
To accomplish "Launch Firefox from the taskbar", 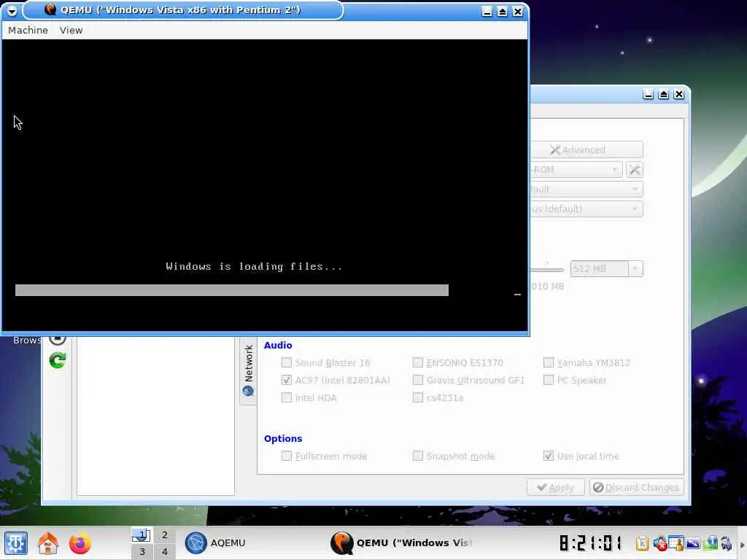I will coord(80,543).
